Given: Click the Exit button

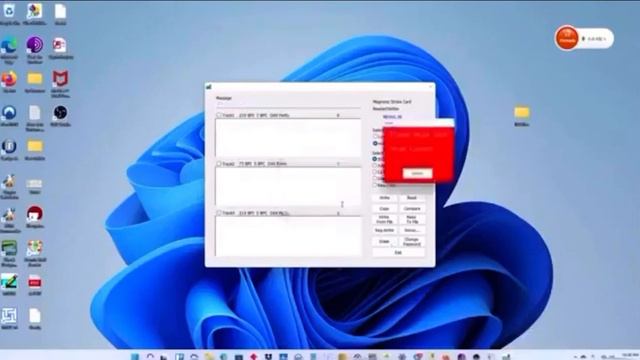Looking at the screenshot, I should (x=398, y=253).
